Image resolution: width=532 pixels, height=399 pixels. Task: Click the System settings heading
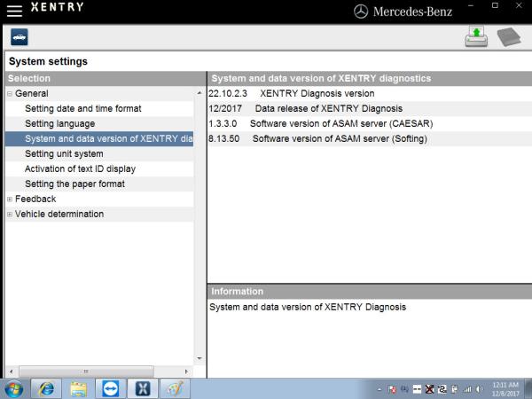coord(48,61)
